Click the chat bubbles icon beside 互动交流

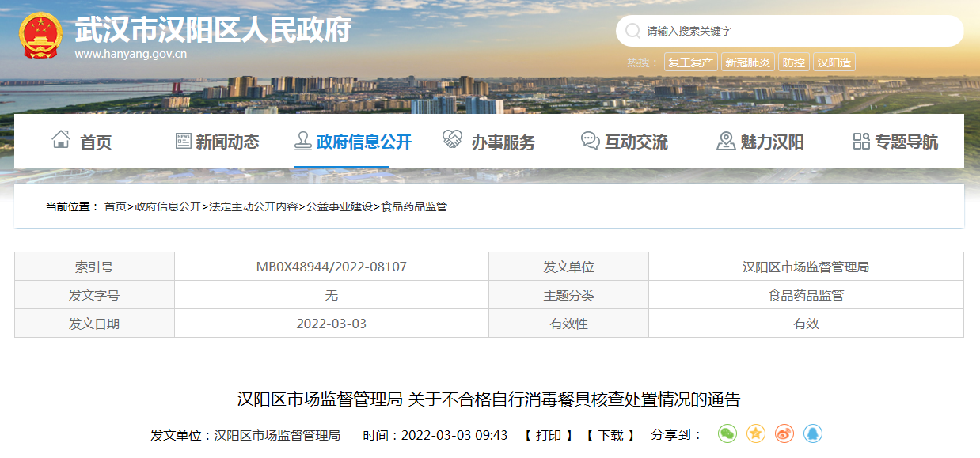point(590,141)
